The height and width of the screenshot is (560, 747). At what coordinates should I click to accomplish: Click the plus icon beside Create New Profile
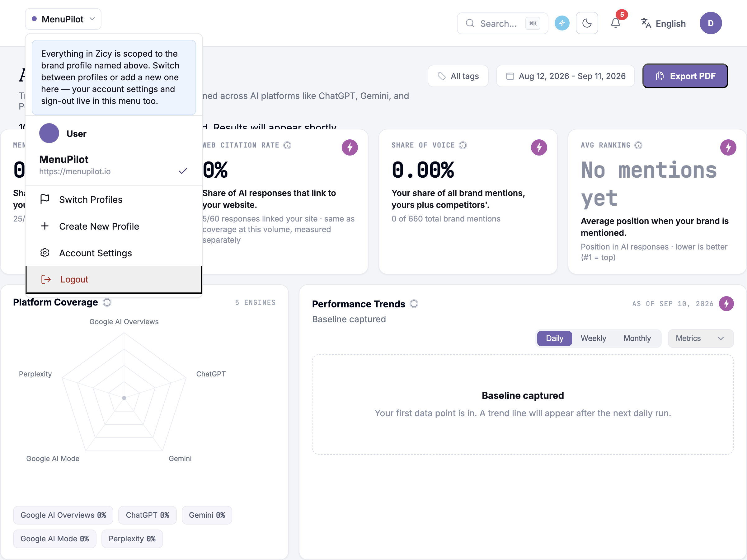[45, 226]
